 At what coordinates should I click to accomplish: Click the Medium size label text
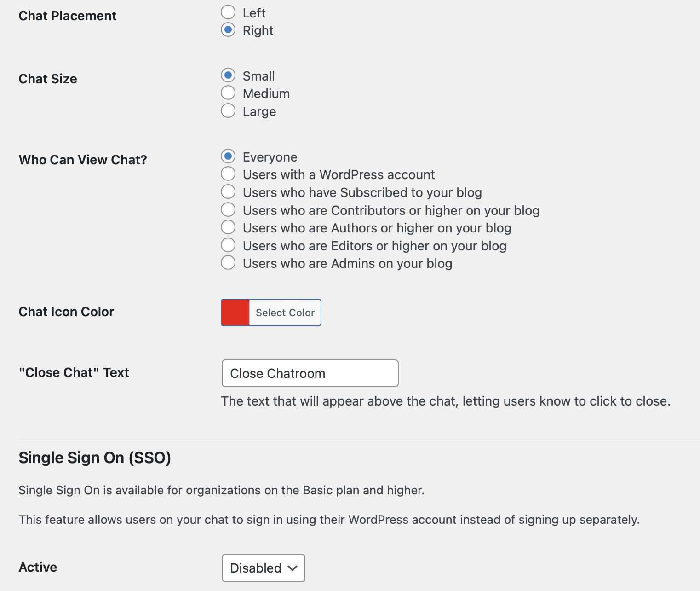[266, 93]
